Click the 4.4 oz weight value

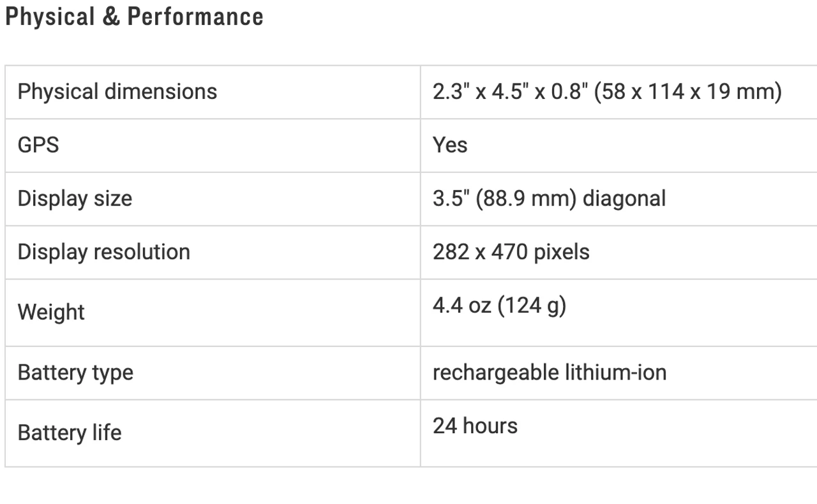click(461, 306)
